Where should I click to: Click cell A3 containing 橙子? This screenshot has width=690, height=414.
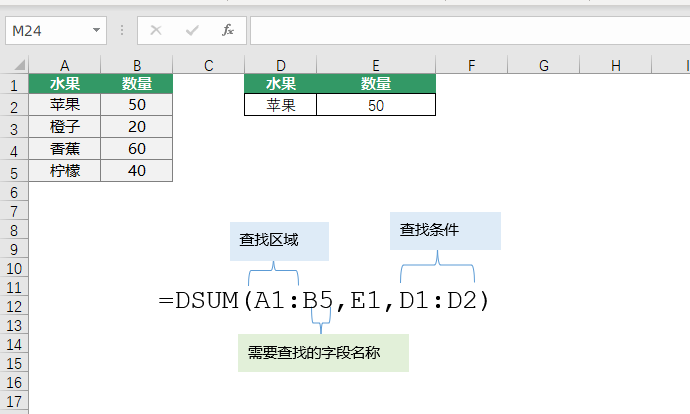click(x=65, y=127)
